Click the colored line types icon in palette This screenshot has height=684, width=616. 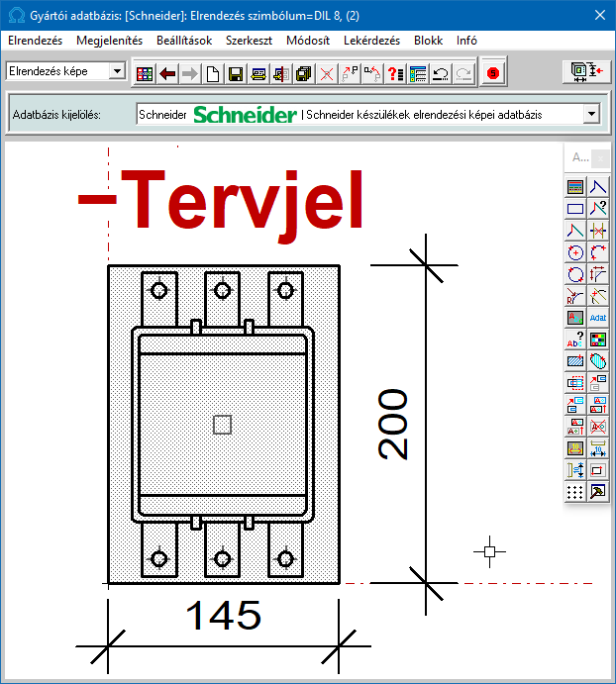(x=575, y=187)
